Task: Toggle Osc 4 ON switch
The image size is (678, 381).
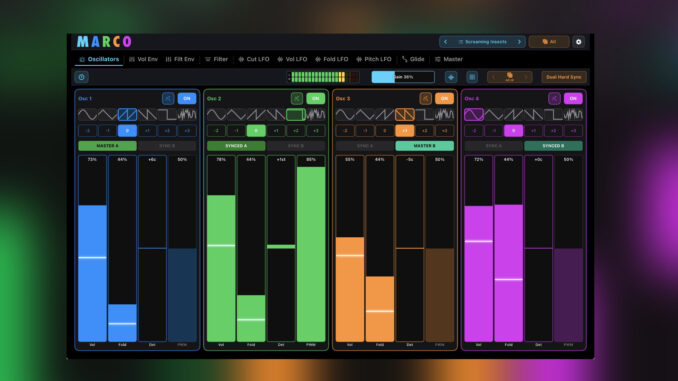Action: coord(573,99)
